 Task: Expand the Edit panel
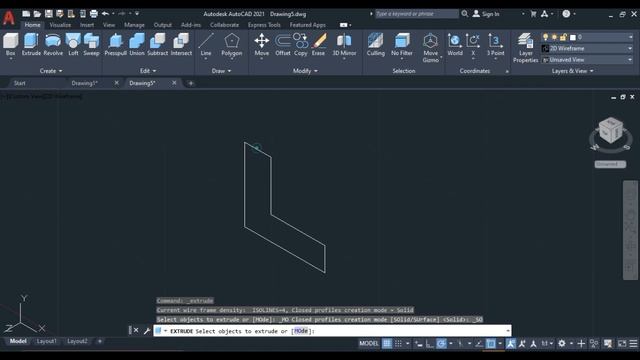coord(148,71)
